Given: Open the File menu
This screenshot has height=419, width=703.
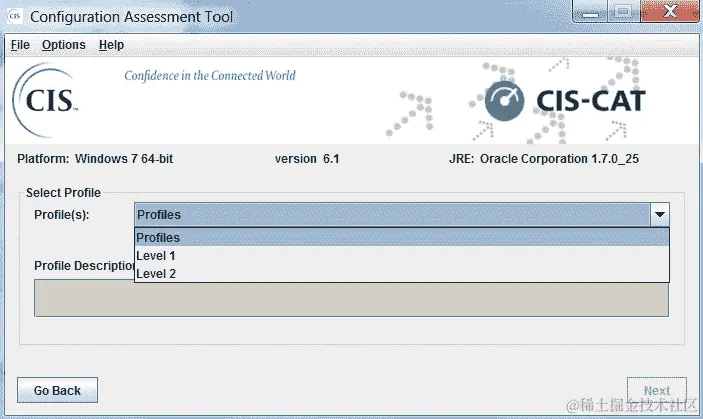Looking at the screenshot, I should tap(20, 45).
